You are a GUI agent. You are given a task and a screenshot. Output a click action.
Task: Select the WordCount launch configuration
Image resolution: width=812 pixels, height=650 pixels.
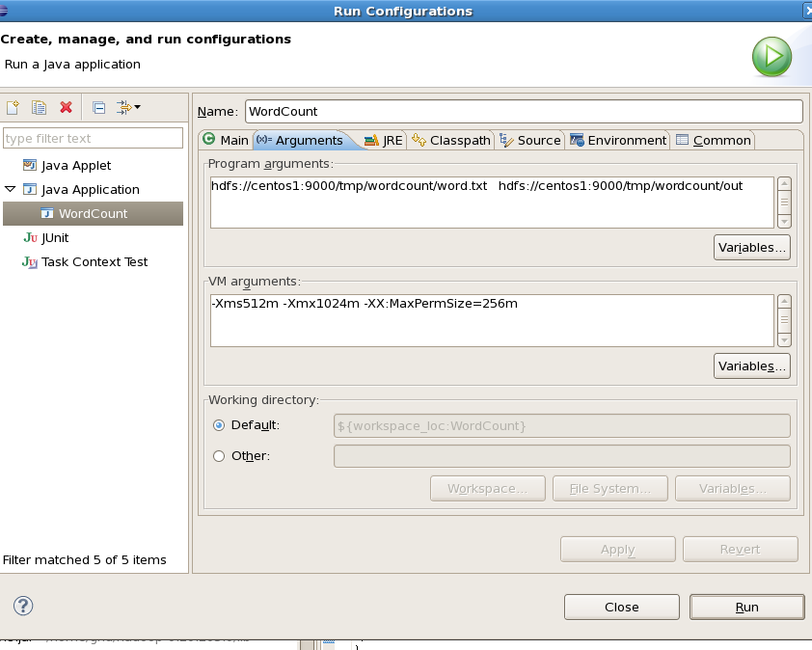(x=94, y=213)
